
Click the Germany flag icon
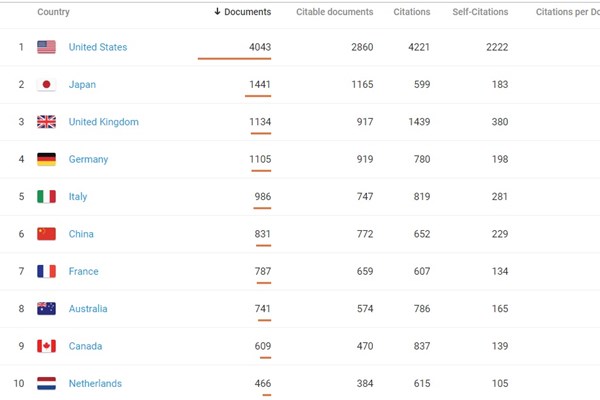pos(46,159)
